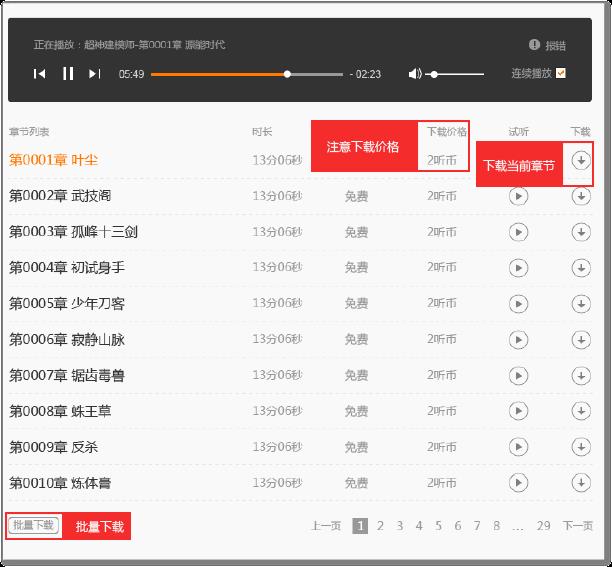Preview play 第0007章 锯齿毒兽
612x567 pixels.
[x=518, y=375]
